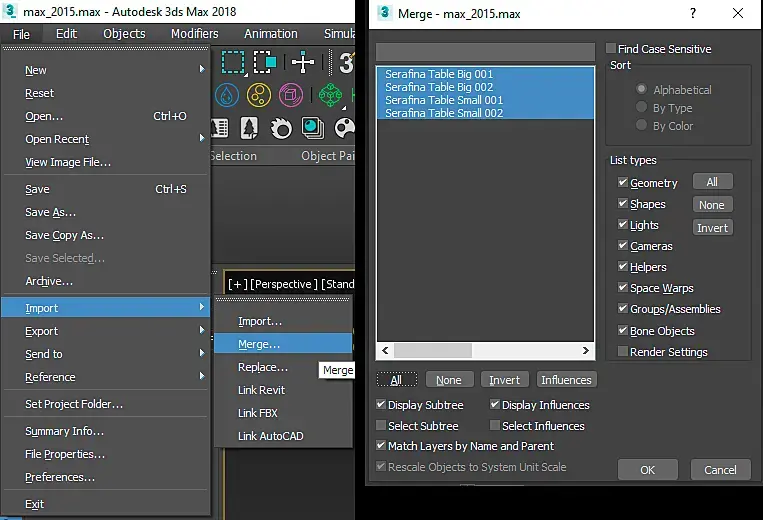Toggle the Space Warps checkbox
The height and width of the screenshot is (520, 763).
point(622,287)
